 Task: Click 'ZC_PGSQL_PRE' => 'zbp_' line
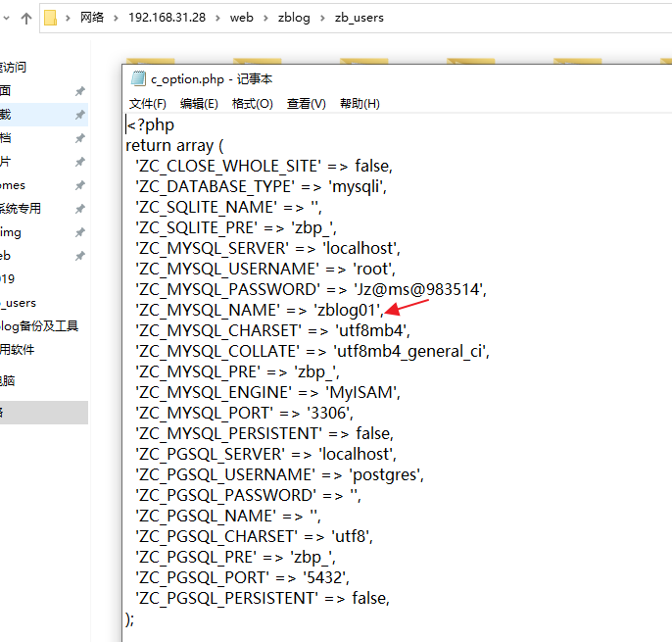tap(236, 557)
